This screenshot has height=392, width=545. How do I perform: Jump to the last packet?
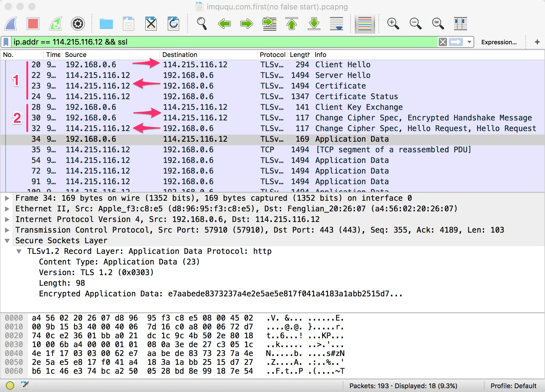314,24
